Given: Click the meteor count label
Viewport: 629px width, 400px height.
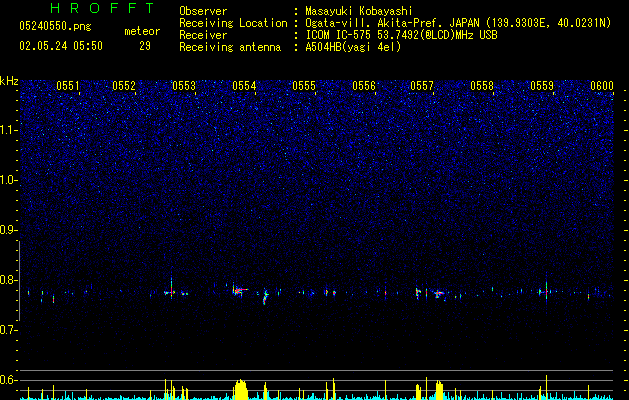Looking at the screenshot, I should [x=142, y=31].
